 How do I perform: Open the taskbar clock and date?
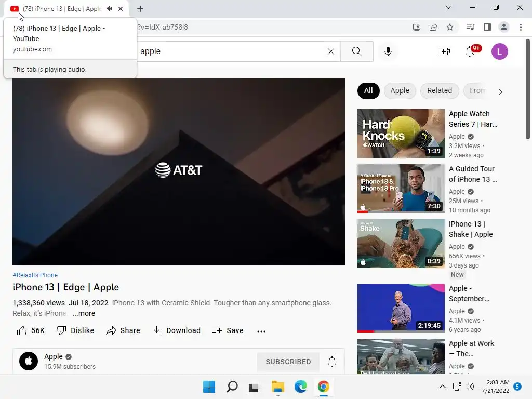495,387
